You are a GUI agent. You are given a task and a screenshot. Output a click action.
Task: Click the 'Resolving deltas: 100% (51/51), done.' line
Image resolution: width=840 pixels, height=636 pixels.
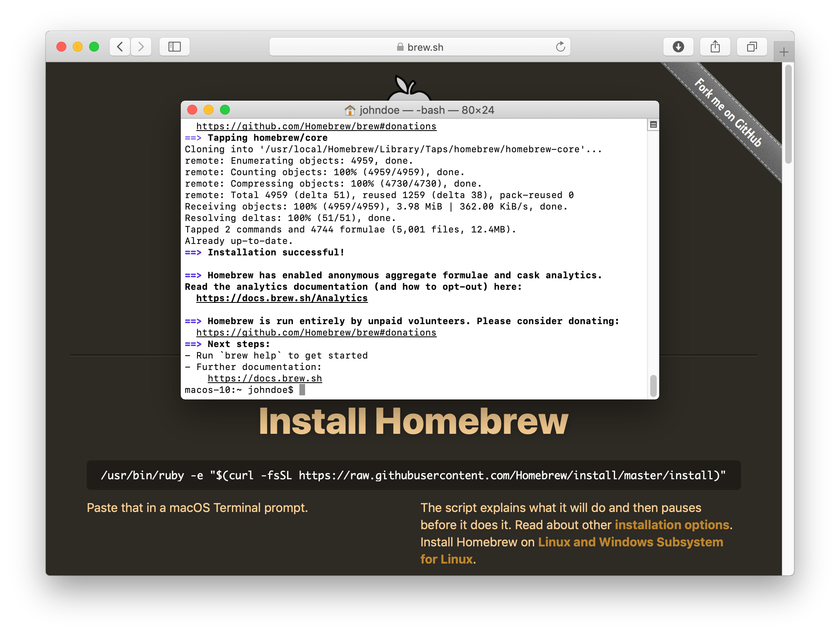(x=290, y=218)
